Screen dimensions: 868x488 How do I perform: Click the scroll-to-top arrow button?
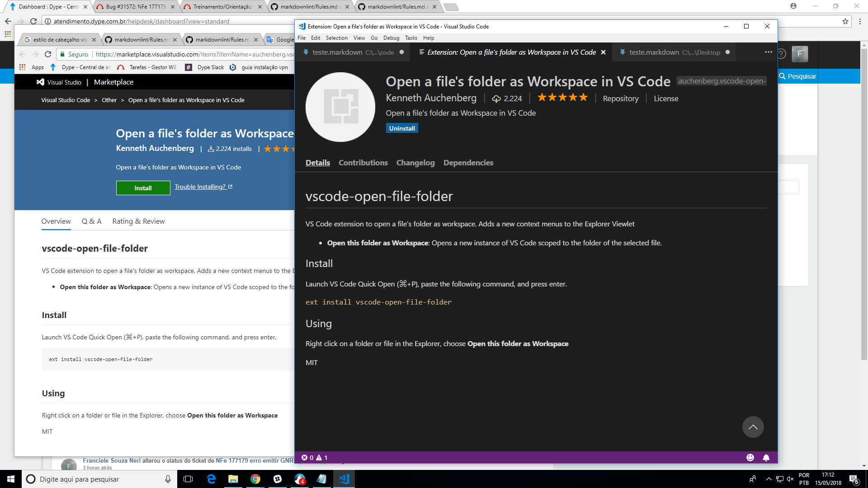tap(753, 427)
